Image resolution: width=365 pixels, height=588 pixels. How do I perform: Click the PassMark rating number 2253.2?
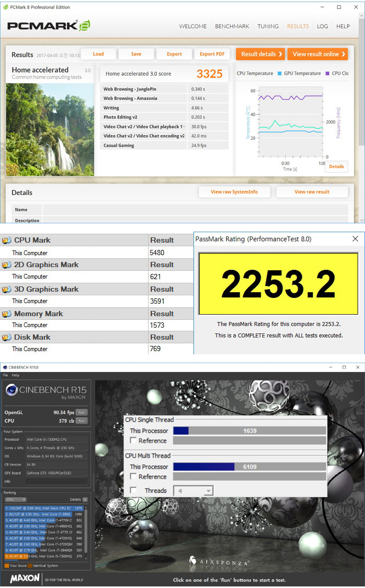pos(278,284)
